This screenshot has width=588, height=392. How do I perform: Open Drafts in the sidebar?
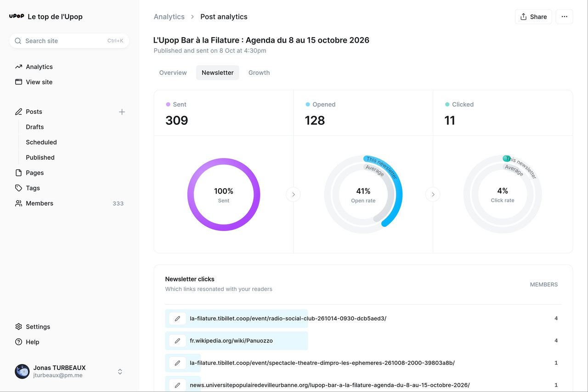tap(35, 127)
